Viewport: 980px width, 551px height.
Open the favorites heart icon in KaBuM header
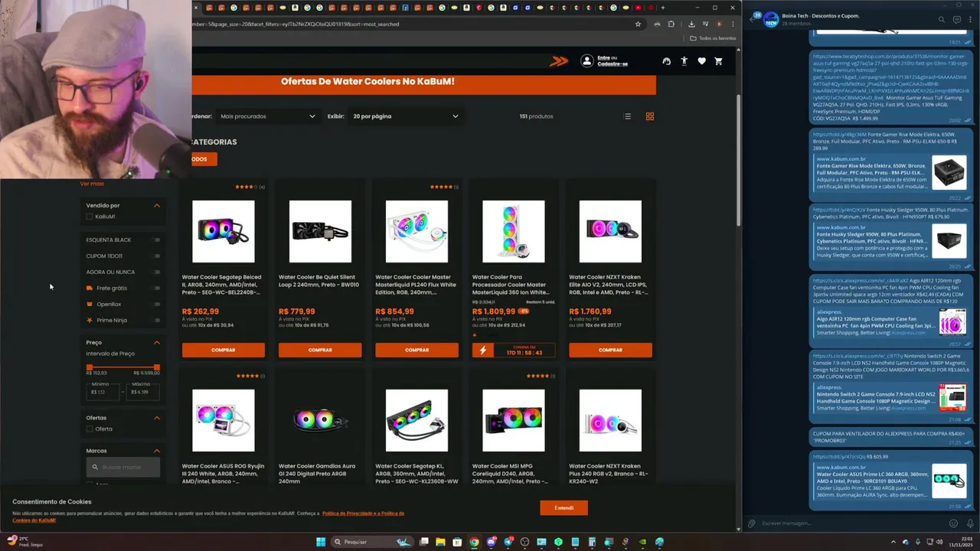click(x=701, y=61)
